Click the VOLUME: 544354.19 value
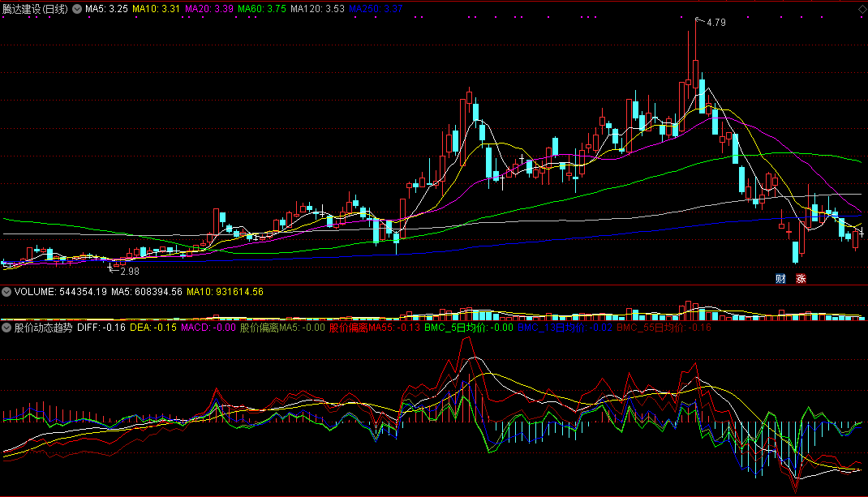 click(60, 292)
